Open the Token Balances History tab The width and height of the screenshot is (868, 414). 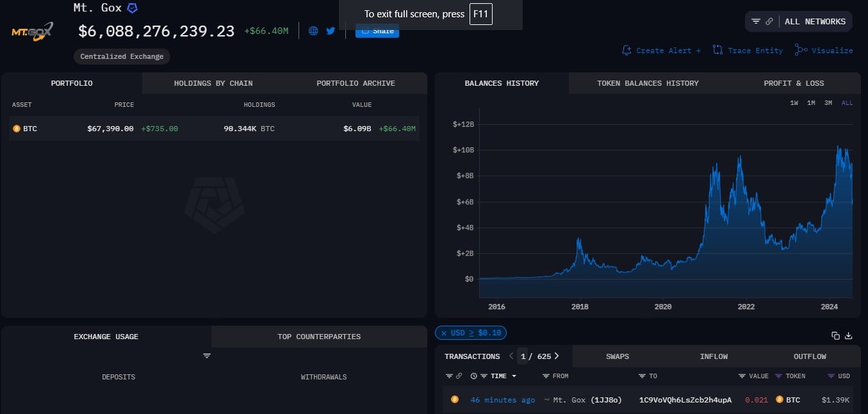click(x=648, y=83)
